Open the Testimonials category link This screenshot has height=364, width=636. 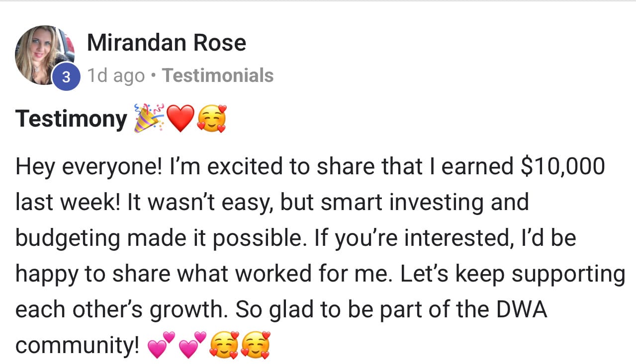[x=218, y=75]
